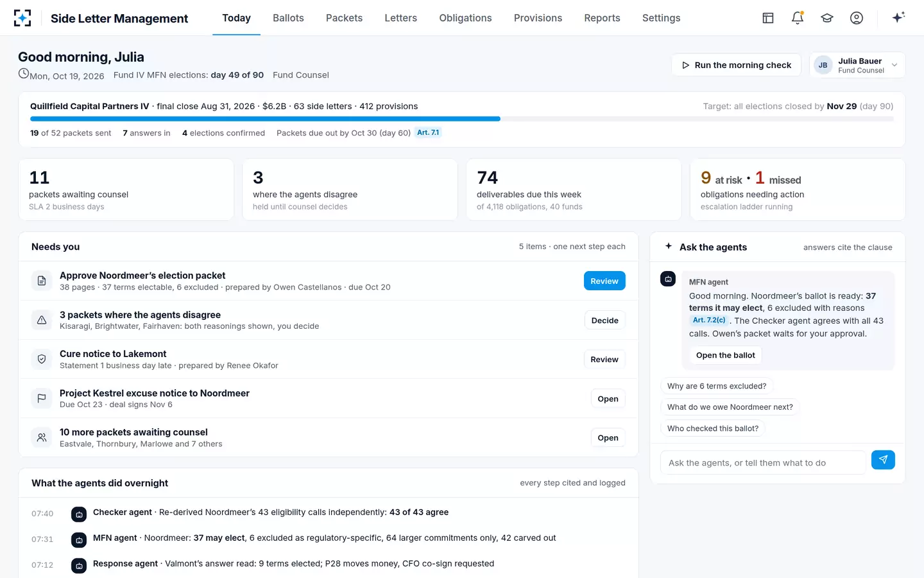Select the Provisions tab
This screenshot has height=578, width=924.
pos(538,18)
